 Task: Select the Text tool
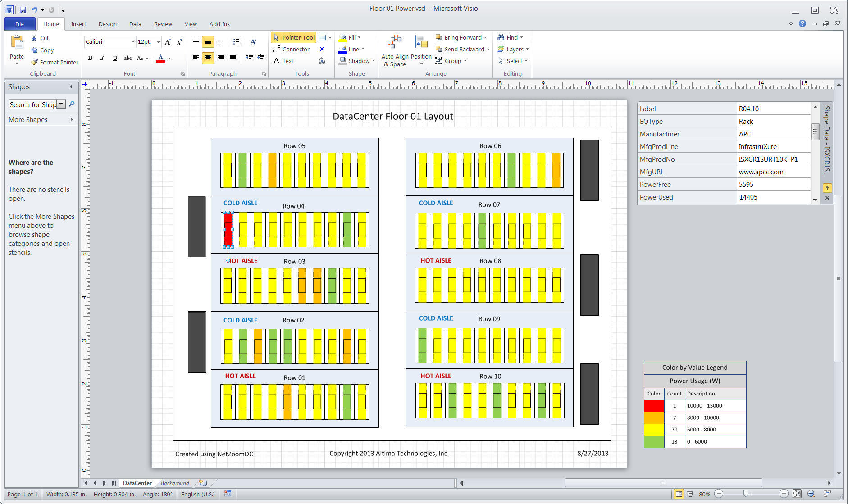coord(283,61)
